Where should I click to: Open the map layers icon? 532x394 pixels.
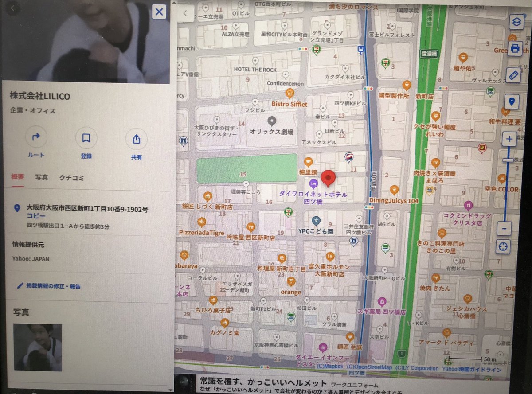(516, 21)
